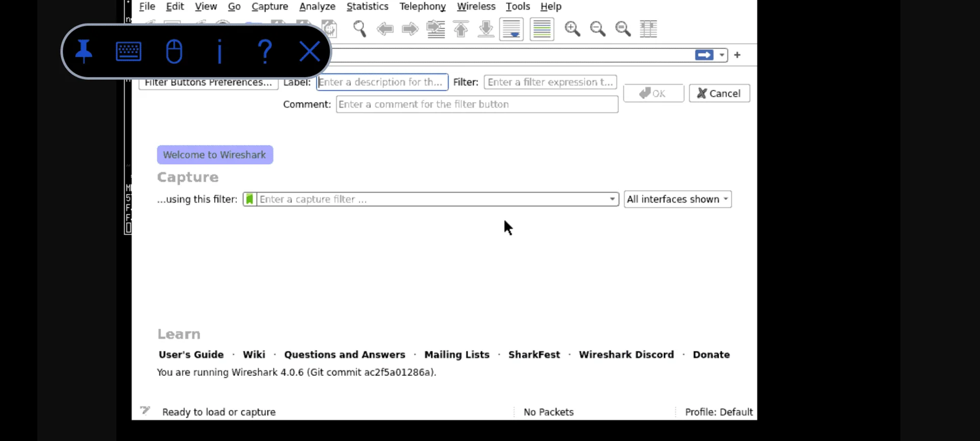Viewport: 980px width, 441px height.
Task: Click the green capture filter bookmark icon
Action: 250,199
